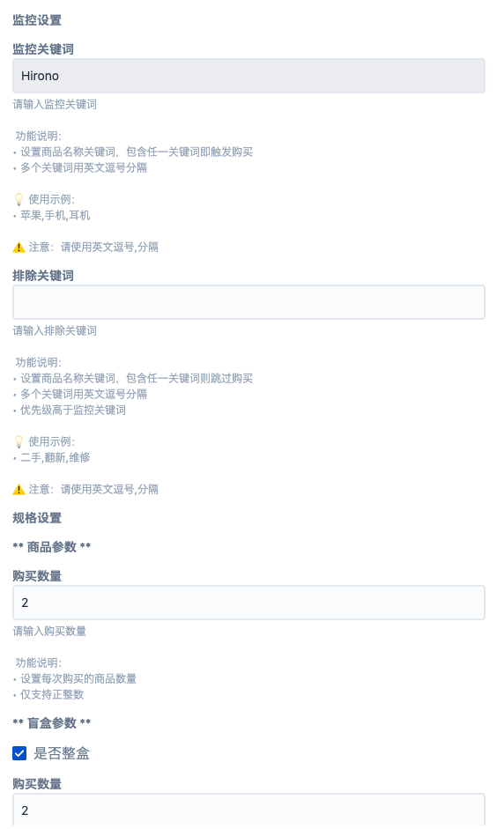
Task: Toggle the 是否整盒 checkbox
Action: [19, 753]
